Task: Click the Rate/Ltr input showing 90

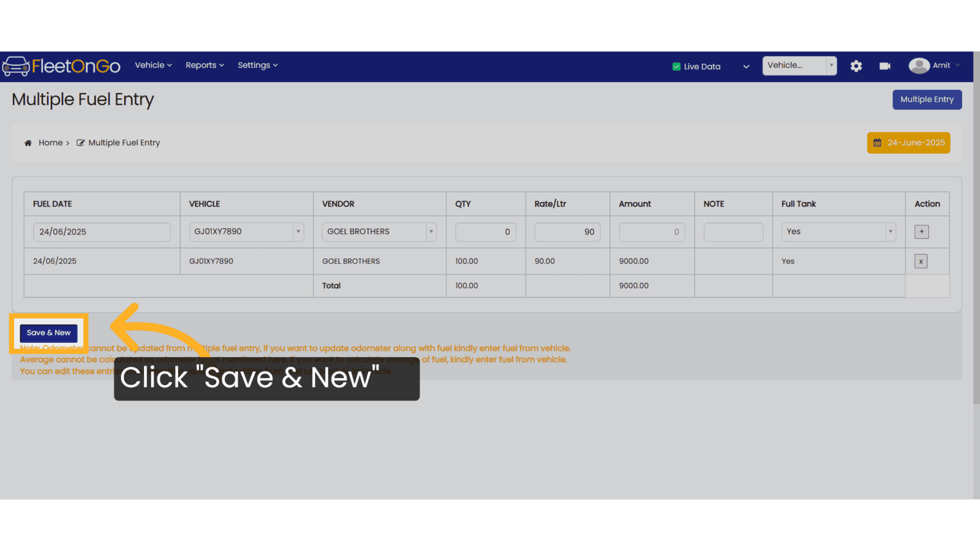Action: pos(567,232)
